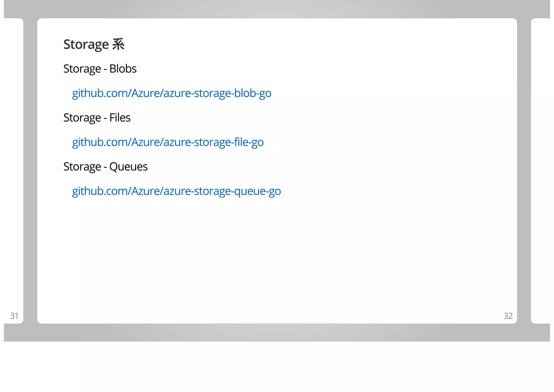This screenshot has width=554, height=392.
Task: Open the azure-storage-file-go GitHub link
Action: point(168,142)
